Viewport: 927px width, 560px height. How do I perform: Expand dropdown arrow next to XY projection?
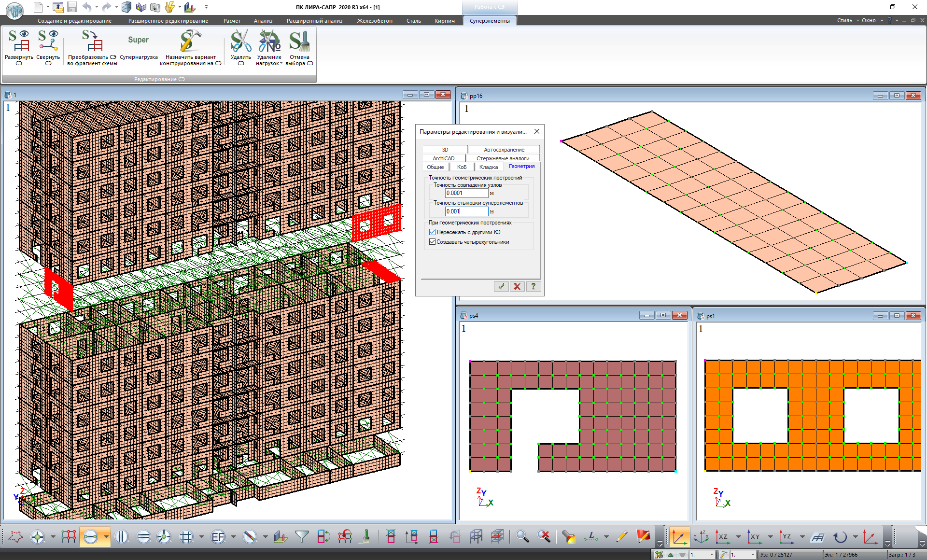[770, 536]
